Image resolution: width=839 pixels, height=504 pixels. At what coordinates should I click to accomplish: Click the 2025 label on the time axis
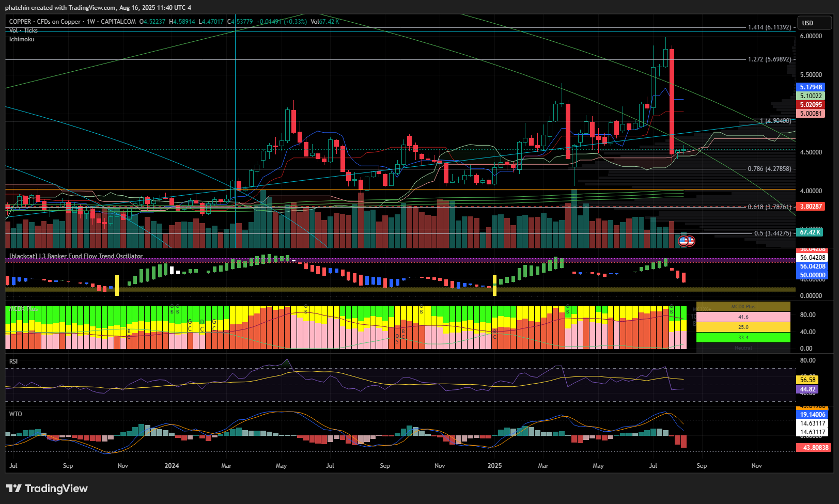(494, 466)
